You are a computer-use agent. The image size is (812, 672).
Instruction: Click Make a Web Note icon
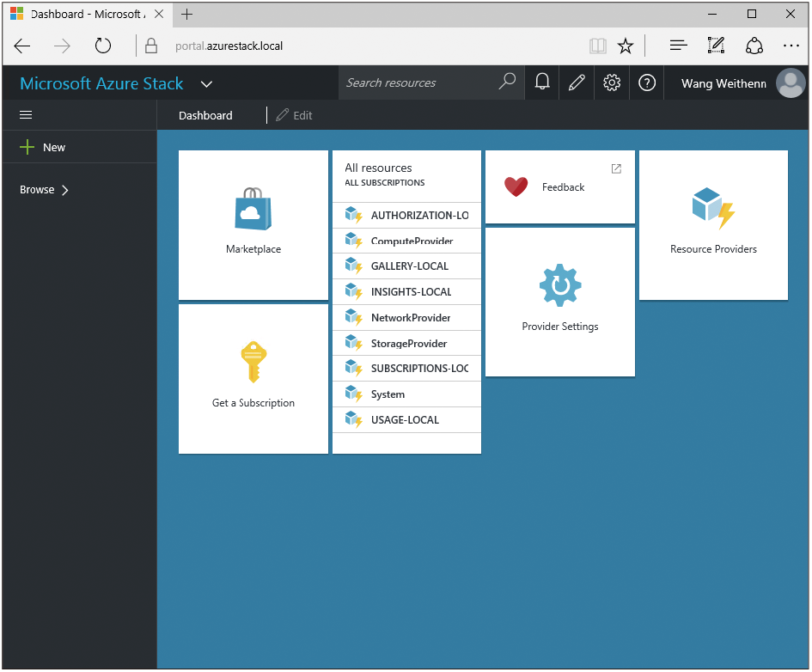(x=716, y=46)
